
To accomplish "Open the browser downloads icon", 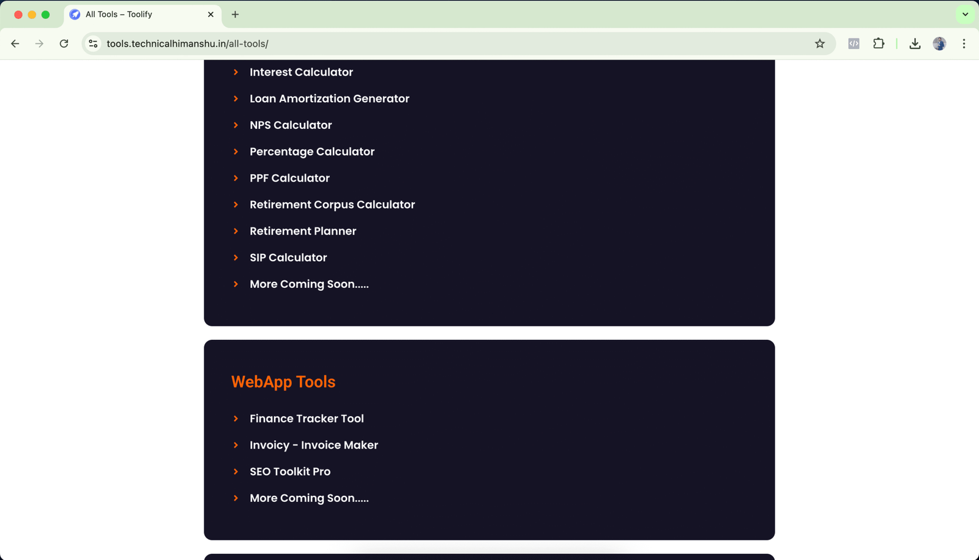I will (915, 43).
